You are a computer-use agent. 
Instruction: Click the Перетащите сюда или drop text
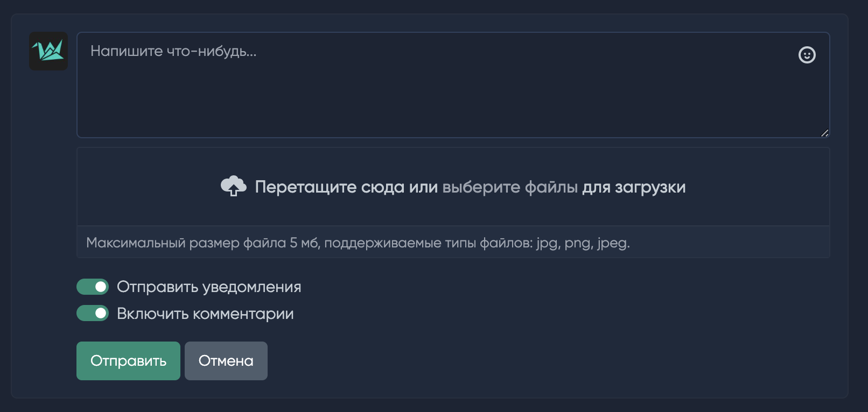pos(346,187)
